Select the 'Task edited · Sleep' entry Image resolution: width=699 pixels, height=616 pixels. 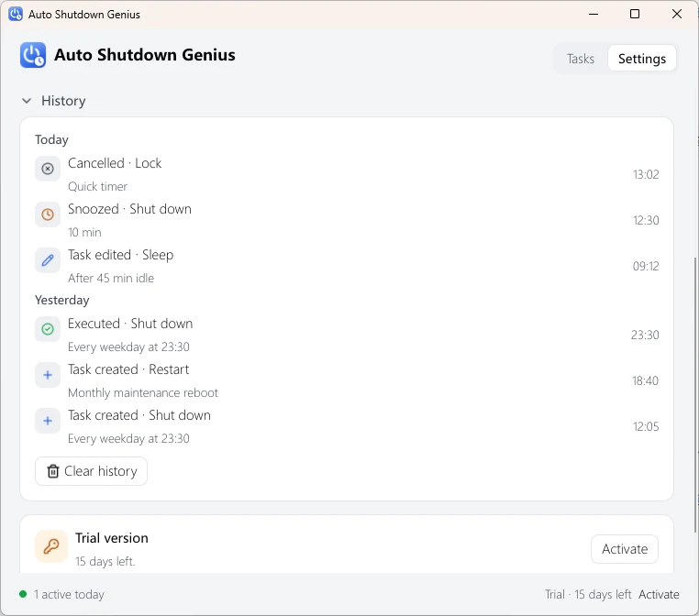pyautogui.click(x=121, y=255)
